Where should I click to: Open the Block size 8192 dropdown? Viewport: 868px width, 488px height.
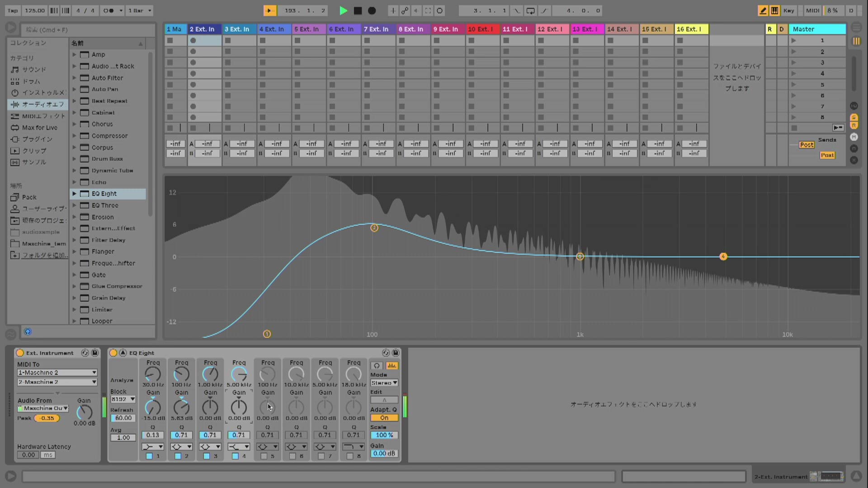(x=123, y=399)
